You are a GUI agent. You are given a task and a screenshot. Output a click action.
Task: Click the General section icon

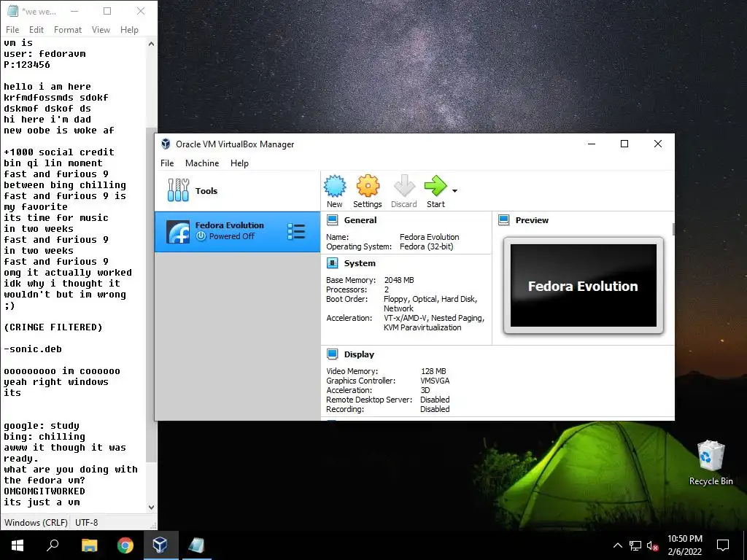pos(333,220)
